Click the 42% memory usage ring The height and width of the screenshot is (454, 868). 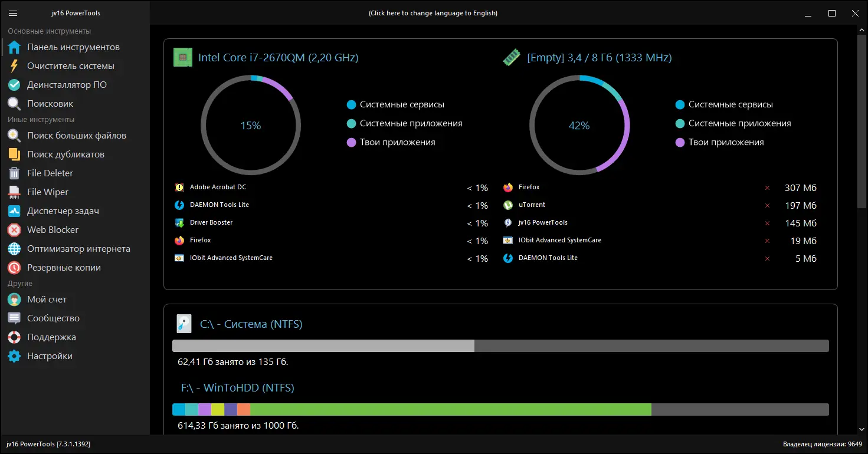coord(579,125)
